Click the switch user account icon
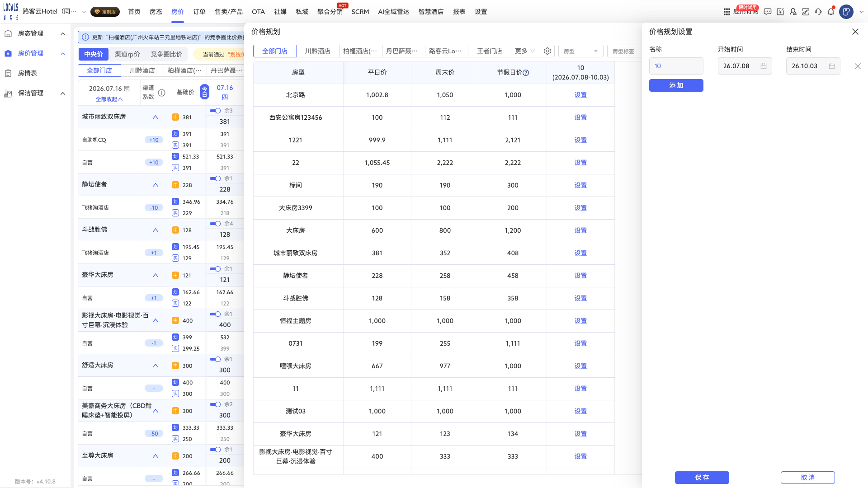 (x=793, y=12)
